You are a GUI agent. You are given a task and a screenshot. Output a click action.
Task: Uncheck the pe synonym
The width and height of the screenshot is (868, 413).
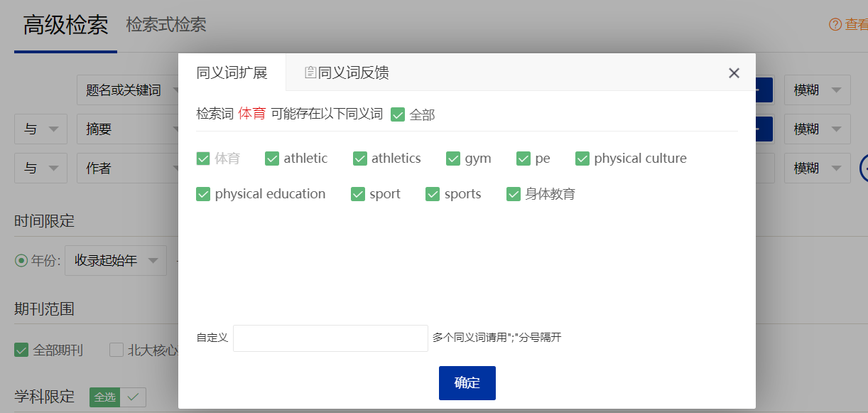pyautogui.click(x=523, y=159)
